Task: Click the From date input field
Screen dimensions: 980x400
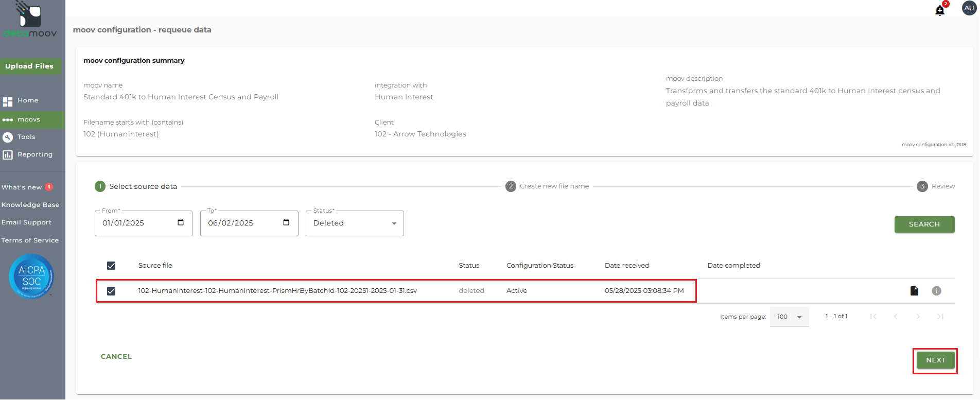Action: 134,223
